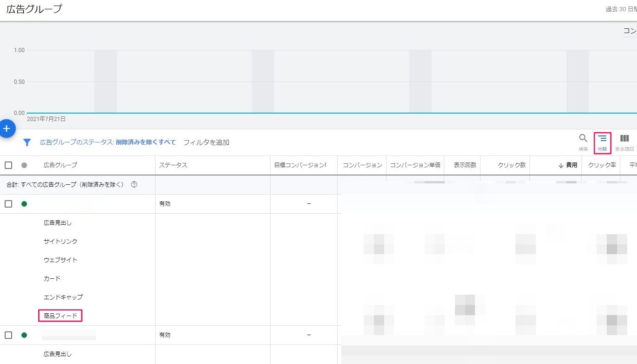Viewport: 637px width, 364px height.
Task: Click the second ad group green status dot
Action: (x=24, y=335)
